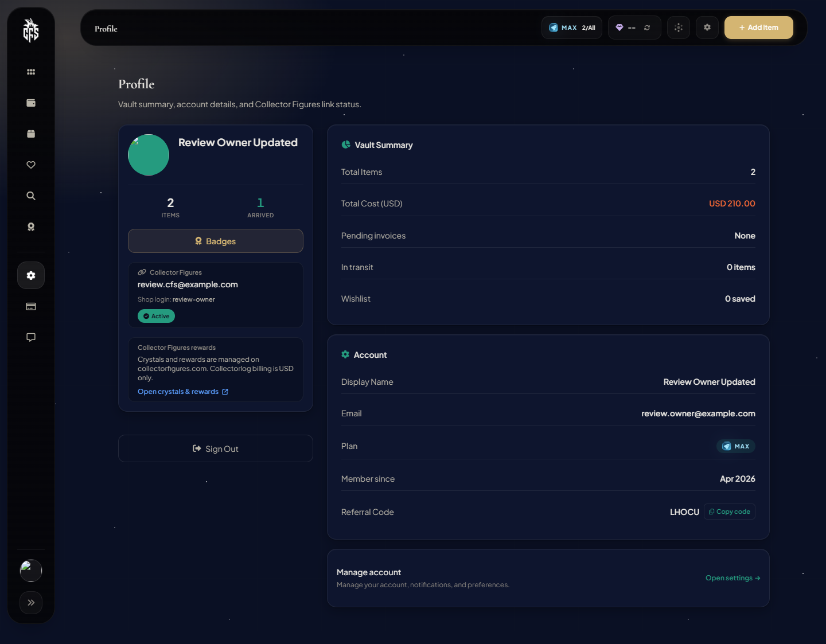Open the box collection icon in sidebar

click(x=31, y=134)
